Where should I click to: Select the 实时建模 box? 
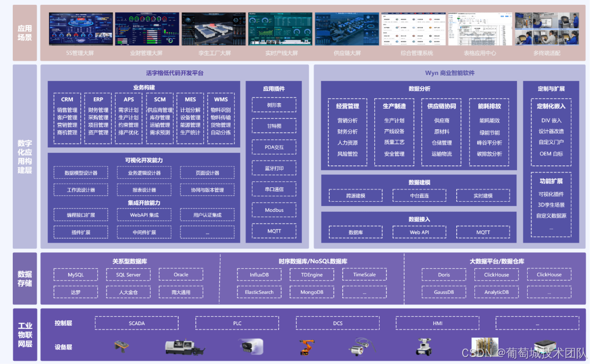[x=483, y=195]
